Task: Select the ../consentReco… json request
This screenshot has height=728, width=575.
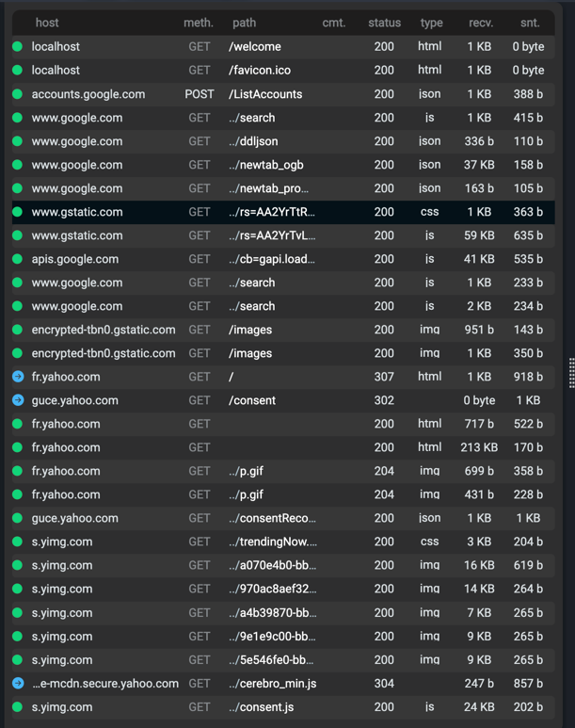Action: (x=283, y=518)
